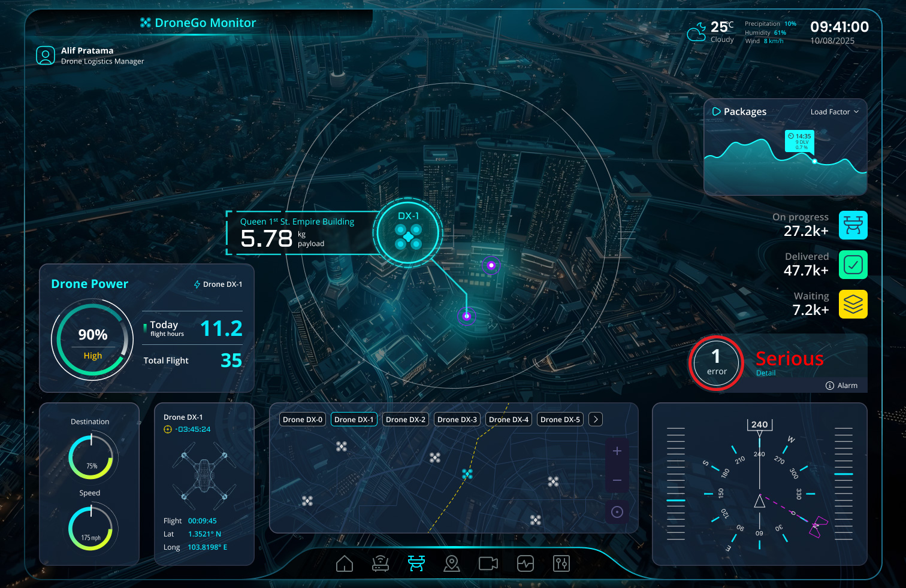The width and height of the screenshot is (906, 588).
Task: Click the yellow Waiting packages stack icon
Action: (x=853, y=304)
